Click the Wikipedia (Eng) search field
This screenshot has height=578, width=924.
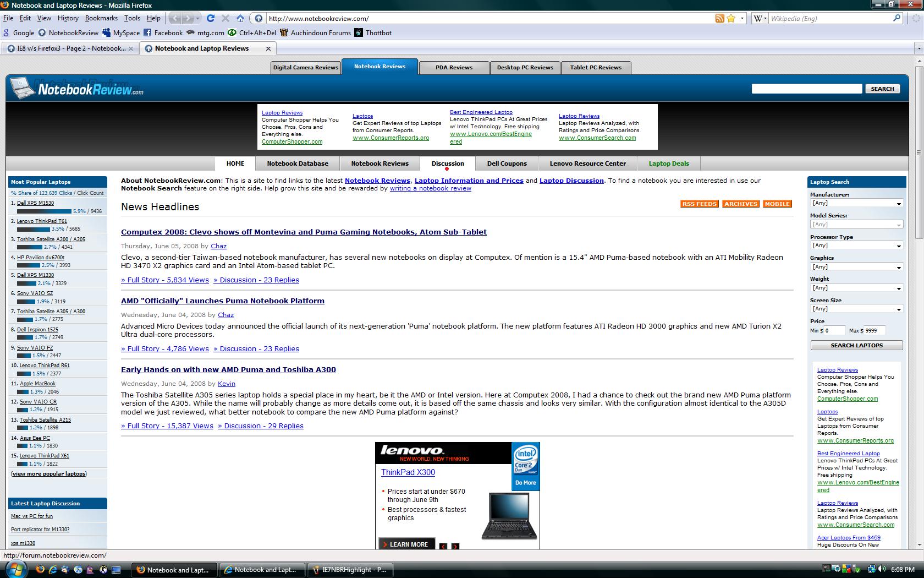829,18
